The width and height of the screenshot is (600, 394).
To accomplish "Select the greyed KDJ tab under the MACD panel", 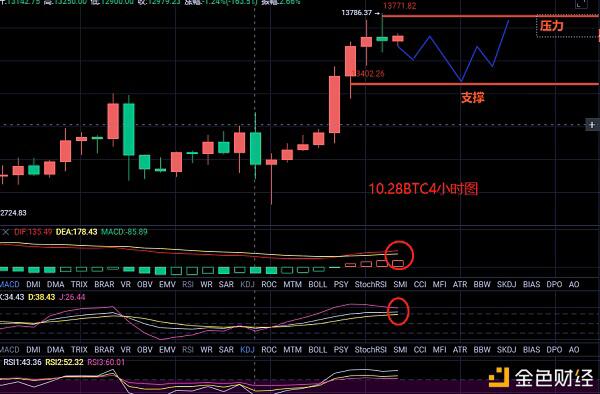I will pyautogui.click(x=247, y=284).
